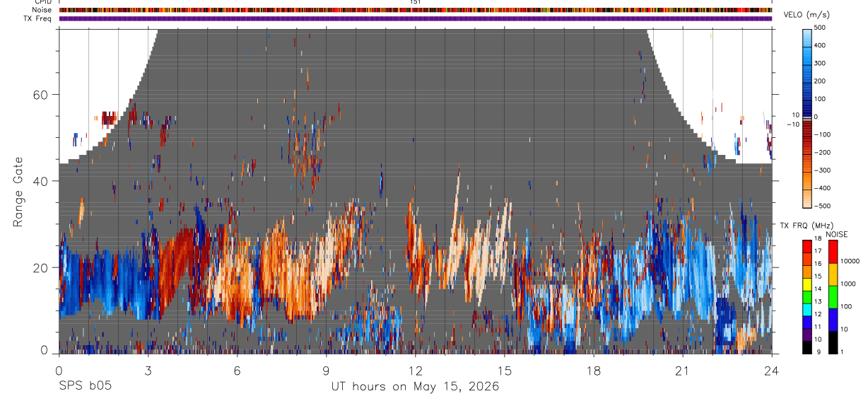Image resolution: width=868 pixels, height=401 pixels.
Task: Pick the yellow 14–15 MHz frequency swatch
Action: [807, 284]
